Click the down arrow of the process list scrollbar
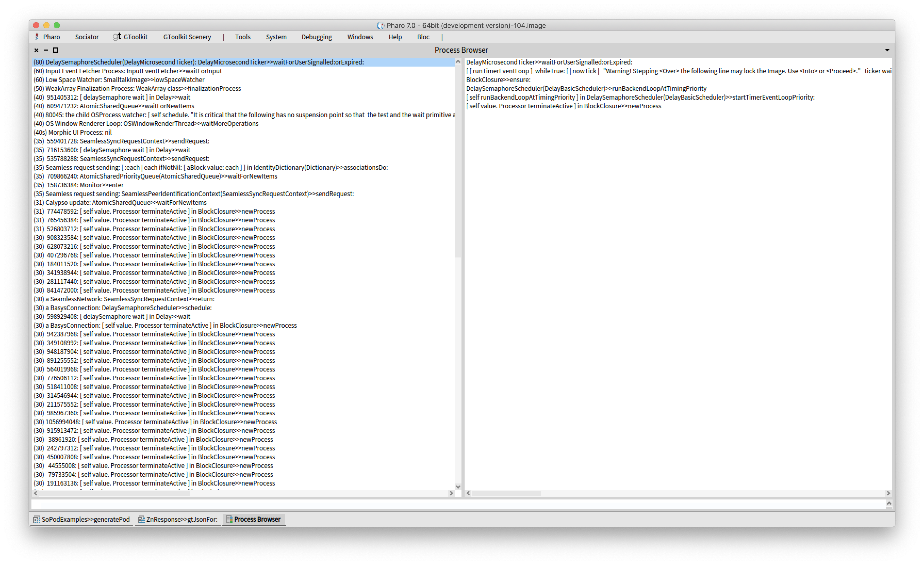 tap(458, 487)
